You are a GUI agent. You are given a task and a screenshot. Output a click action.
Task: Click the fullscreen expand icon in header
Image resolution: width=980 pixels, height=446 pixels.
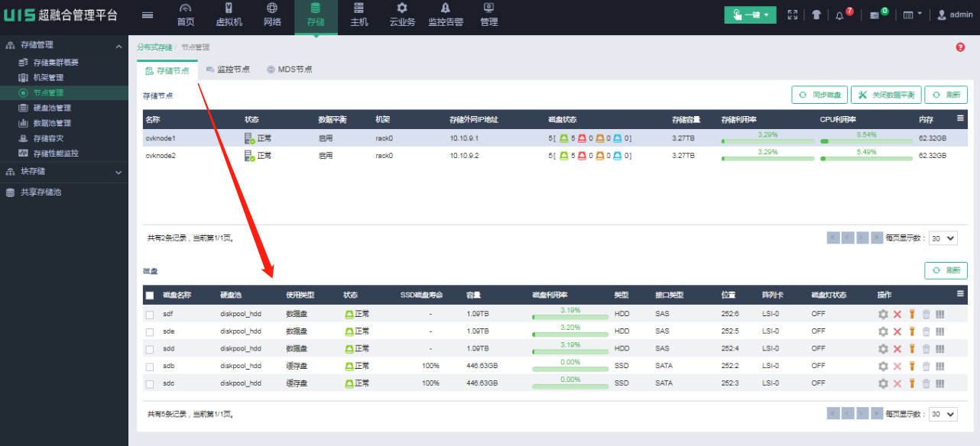pos(793,15)
